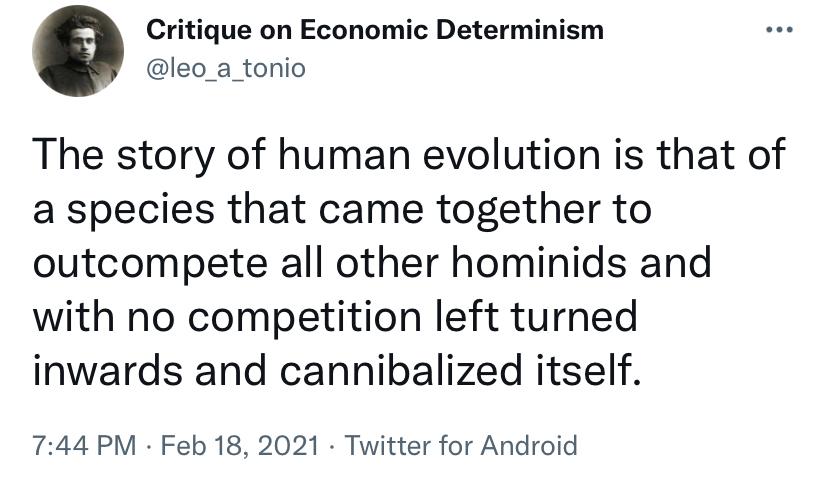
Task: Click the word 'story' in first line
Action: [166, 157]
